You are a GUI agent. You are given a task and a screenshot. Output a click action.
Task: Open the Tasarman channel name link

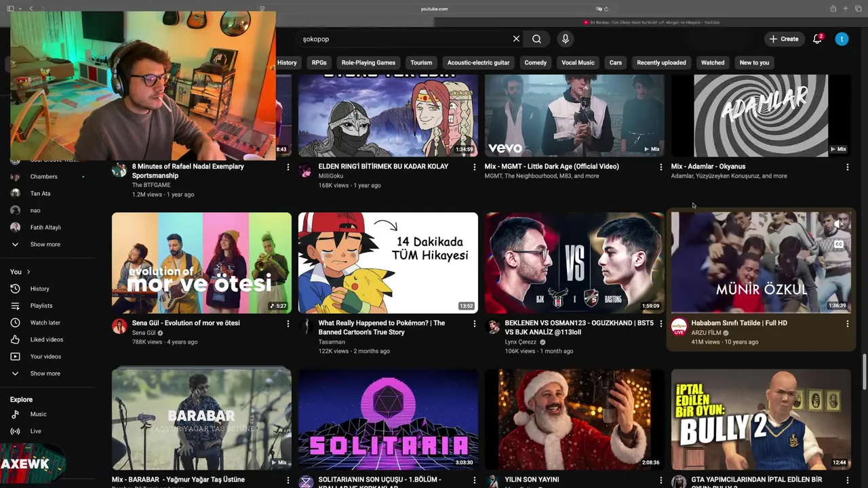click(332, 342)
